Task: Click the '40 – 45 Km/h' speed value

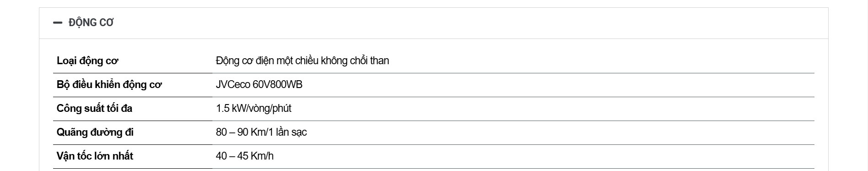Action: [x=245, y=156]
